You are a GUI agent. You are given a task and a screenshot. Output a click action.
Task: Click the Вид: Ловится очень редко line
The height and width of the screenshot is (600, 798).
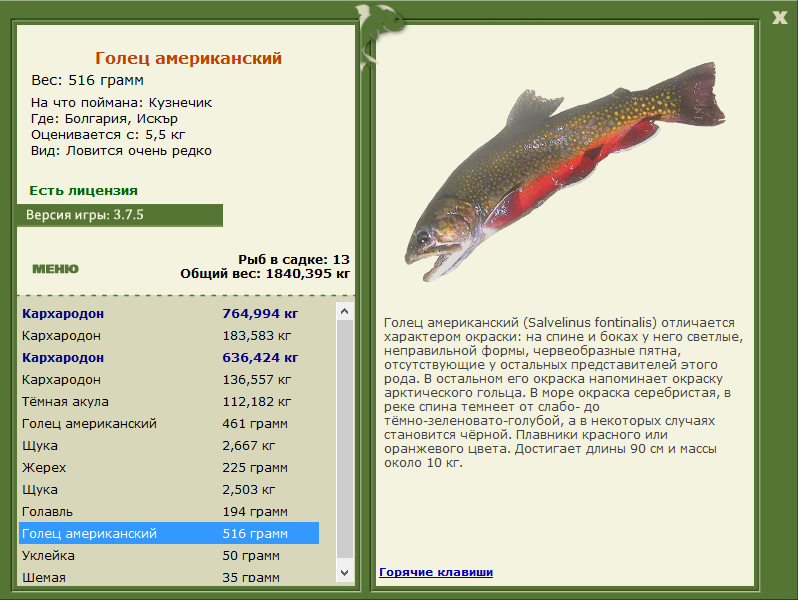click(x=121, y=151)
